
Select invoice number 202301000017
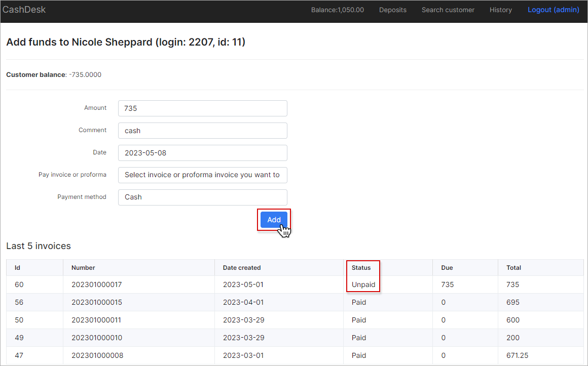96,284
